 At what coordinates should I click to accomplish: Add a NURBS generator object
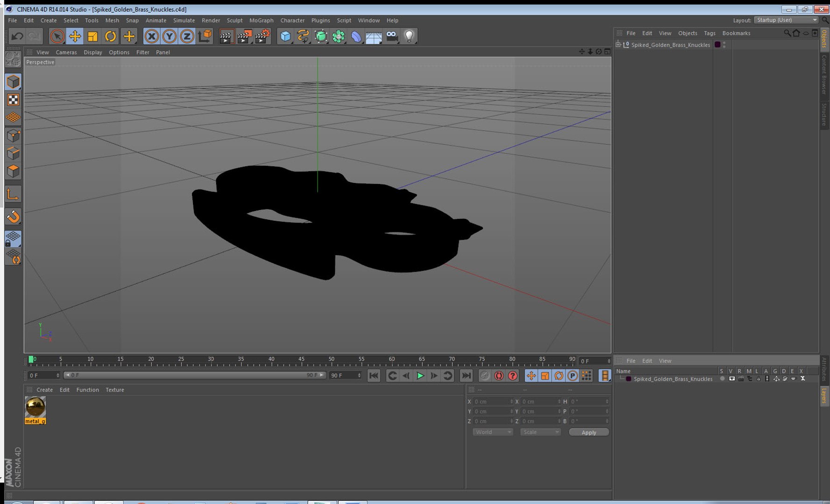click(321, 36)
